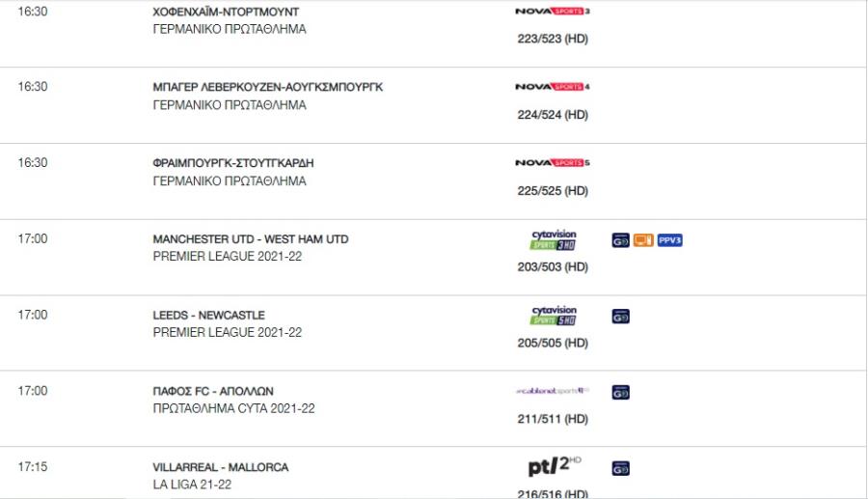Viewport: 868px width, 499px height.
Task: Open the VILLARREAL - MALLORCA listing
Action: click(220, 467)
